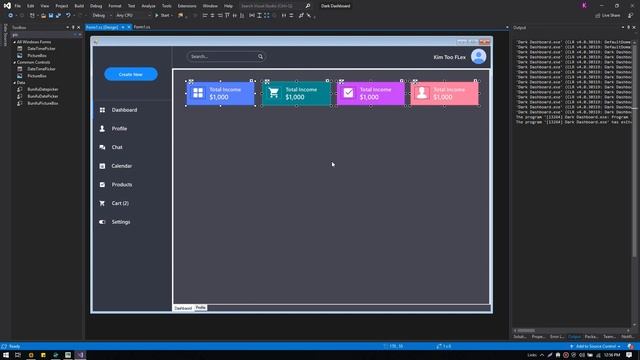Select BunifuPictureBox in the Toolbox
The width and height of the screenshot is (640, 360).
[43, 103]
